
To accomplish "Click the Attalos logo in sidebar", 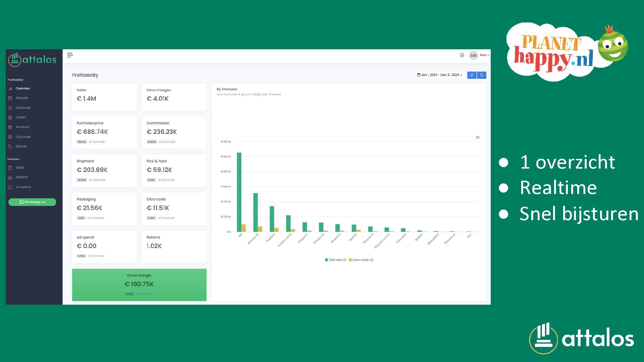I will click(33, 60).
